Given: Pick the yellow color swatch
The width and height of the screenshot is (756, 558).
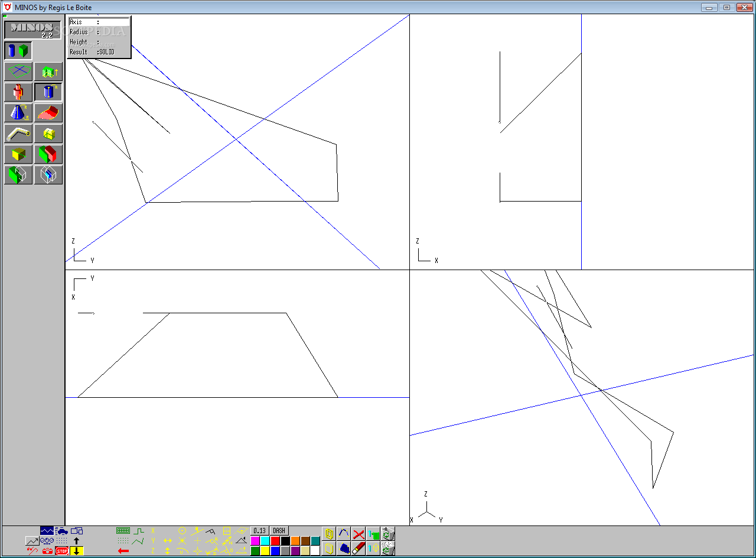Looking at the screenshot, I should [265, 551].
